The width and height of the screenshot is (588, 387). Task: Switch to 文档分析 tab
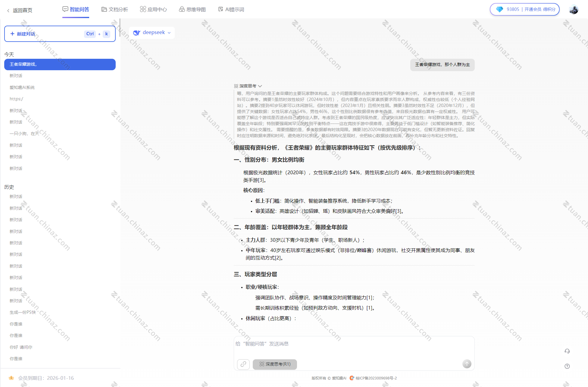(x=115, y=9)
